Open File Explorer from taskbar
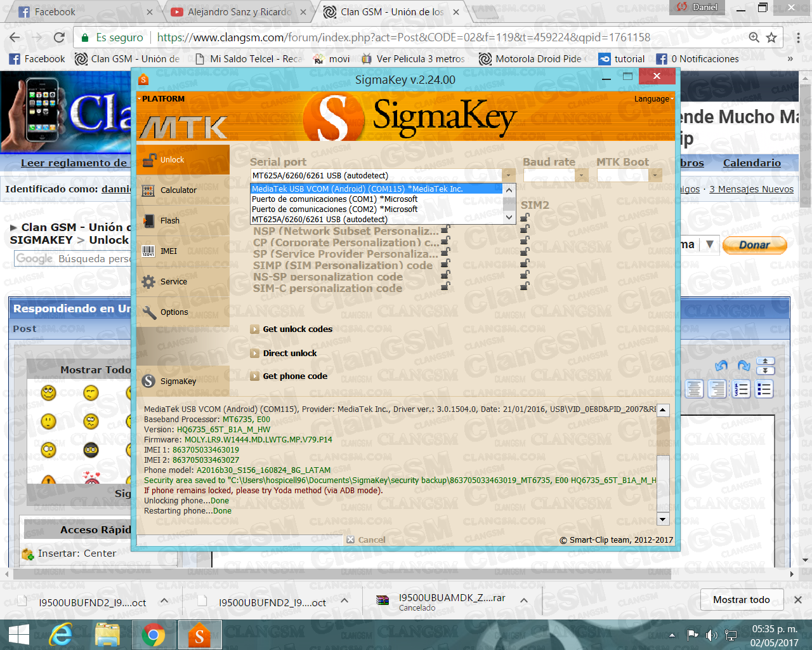The height and width of the screenshot is (650, 812). tap(107, 635)
